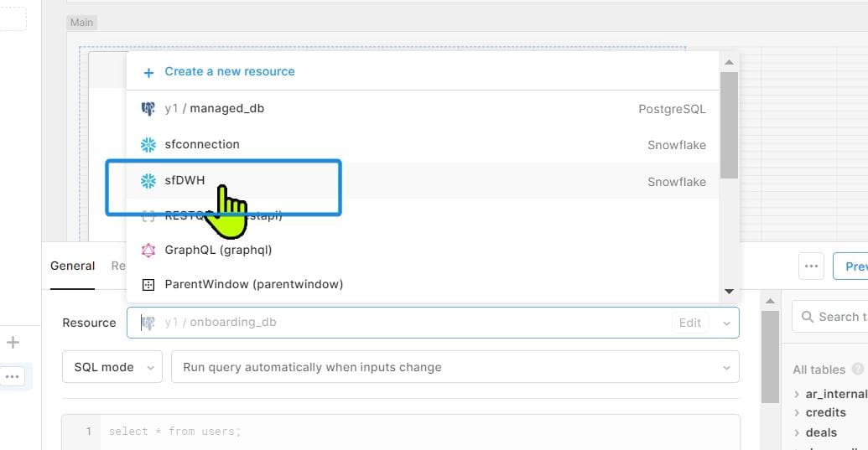The height and width of the screenshot is (450, 868).
Task: Click the Snowflake icon next to sfconnection
Action: tap(148, 145)
